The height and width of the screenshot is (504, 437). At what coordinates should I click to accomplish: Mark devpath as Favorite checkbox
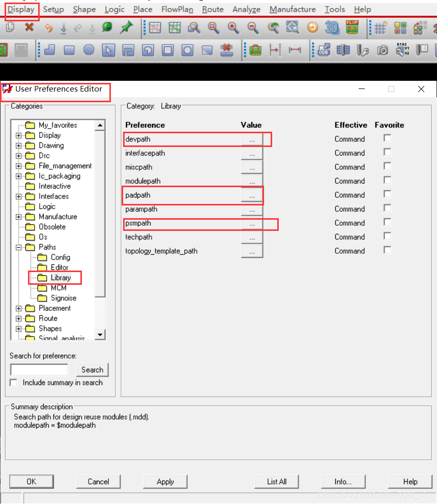[x=388, y=138]
